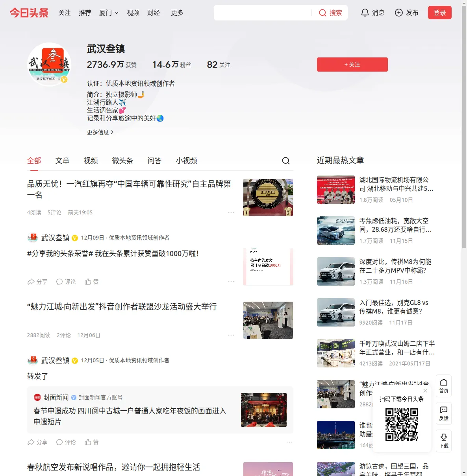This screenshot has width=467, height=476.
Task: Open the 沙龙活动 meeting room thumbnail in feed
Action: pyautogui.click(x=268, y=320)
